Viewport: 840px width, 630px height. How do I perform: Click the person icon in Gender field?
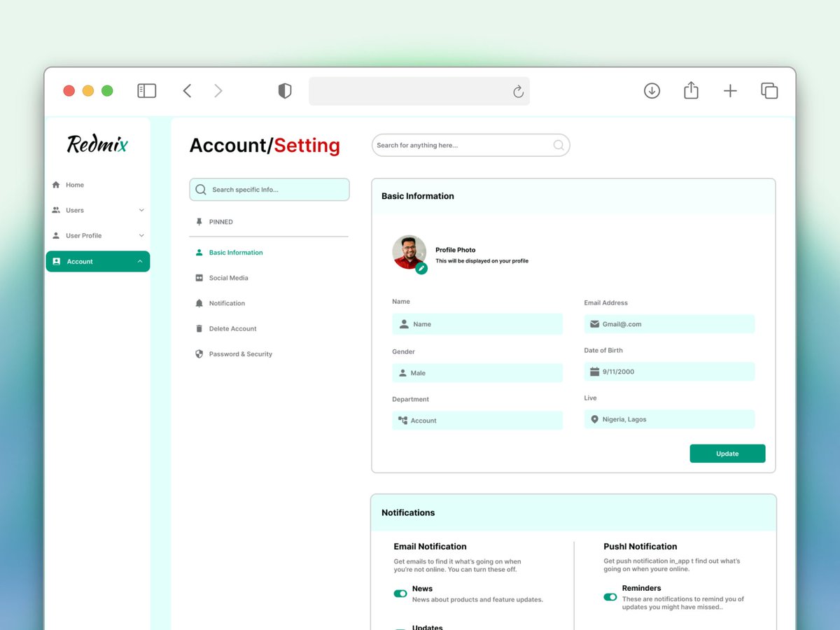click(402, 373)
